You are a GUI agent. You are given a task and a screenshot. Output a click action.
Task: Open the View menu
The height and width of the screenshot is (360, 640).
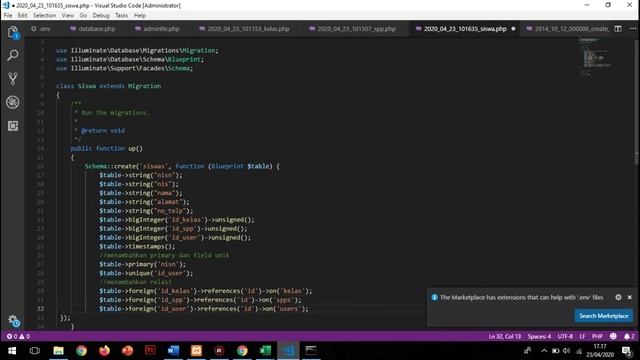tap(68, 16)
